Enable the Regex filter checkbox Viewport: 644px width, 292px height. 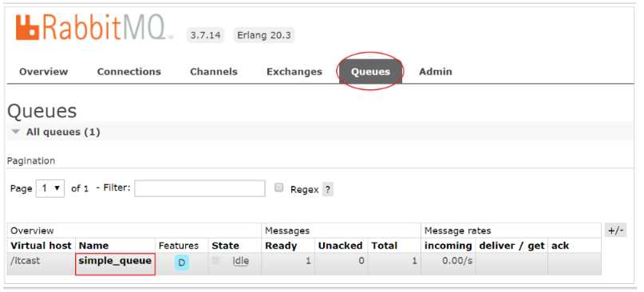tap(279, 188)
